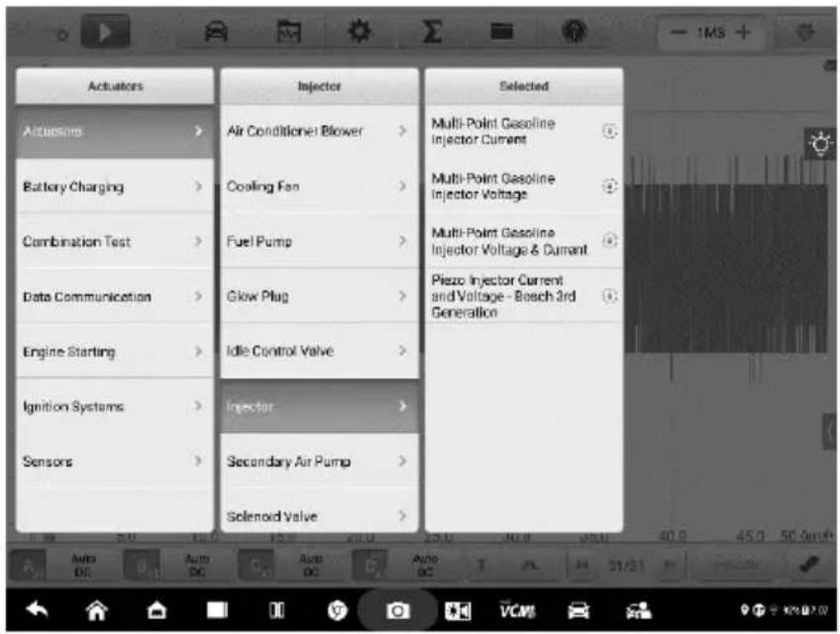Viewport: 840px width, 634px height.
Task: Decrease timebase with the minus button
Action: pyautogui.click(x=679, y=33)
